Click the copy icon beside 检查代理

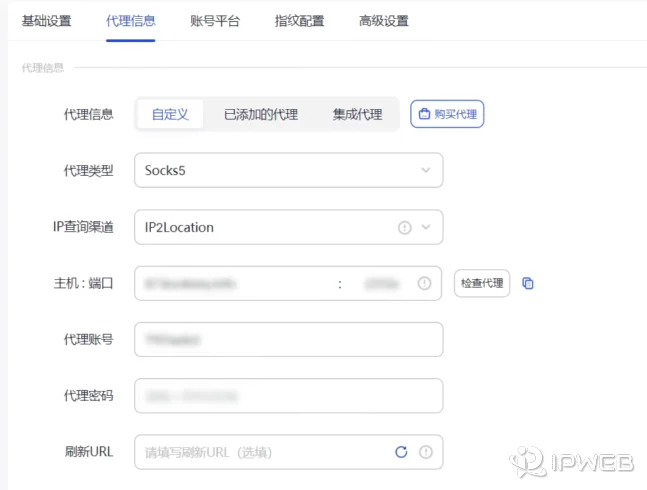(x=528, y=283)
